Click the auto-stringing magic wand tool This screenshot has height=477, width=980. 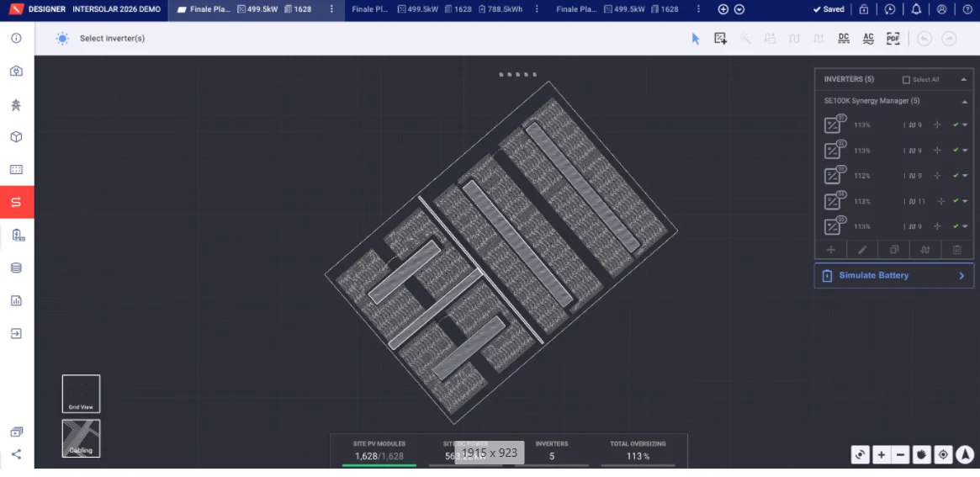coord(745,39)
